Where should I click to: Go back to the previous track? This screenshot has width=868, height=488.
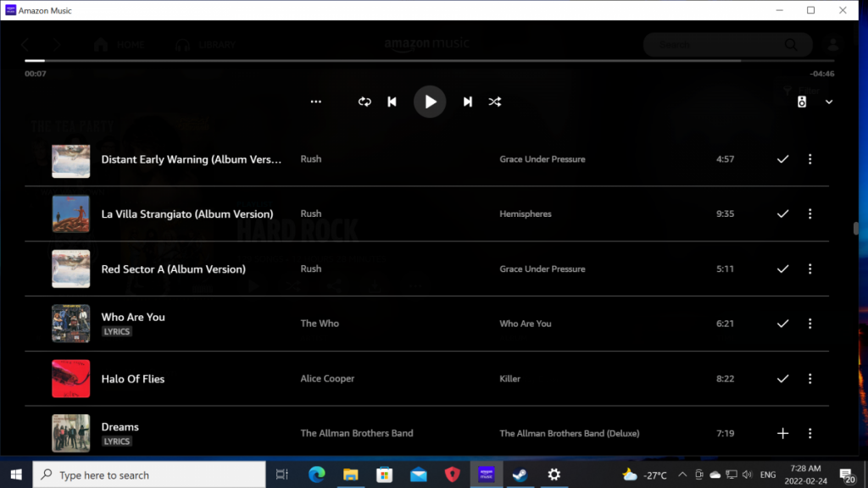point(392,102)
